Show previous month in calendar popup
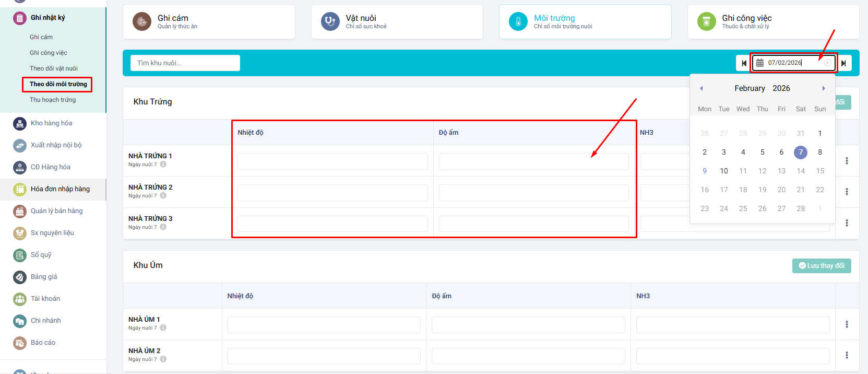Screen dimensions: 868x374 point(701,88)
